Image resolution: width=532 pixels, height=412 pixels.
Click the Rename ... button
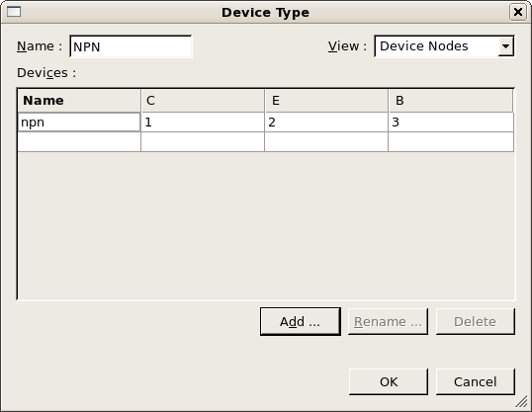click(388, 321)
